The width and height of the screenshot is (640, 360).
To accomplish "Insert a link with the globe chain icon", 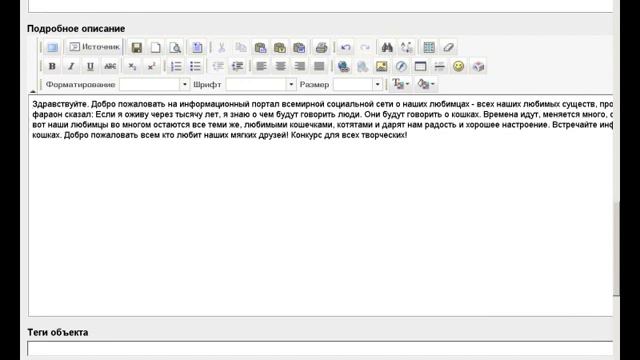I will pos(343,66).
